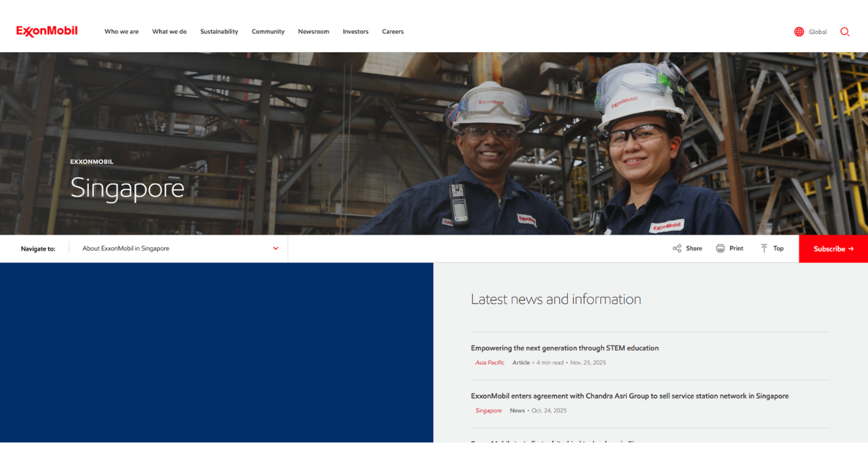Image resolution: width=868 pixels, height=454 pixels.
Task: Open the Careers menu
Action: [393, 32]
